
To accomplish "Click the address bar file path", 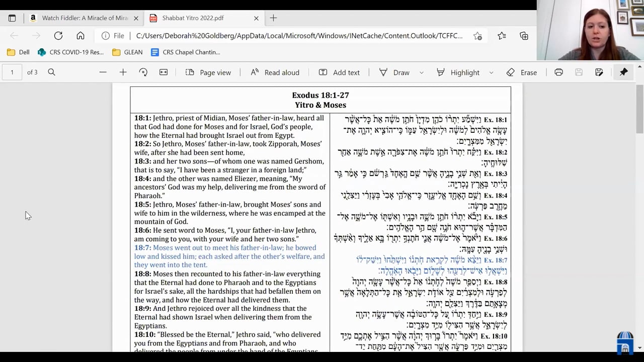I will (x=299, y=36).
